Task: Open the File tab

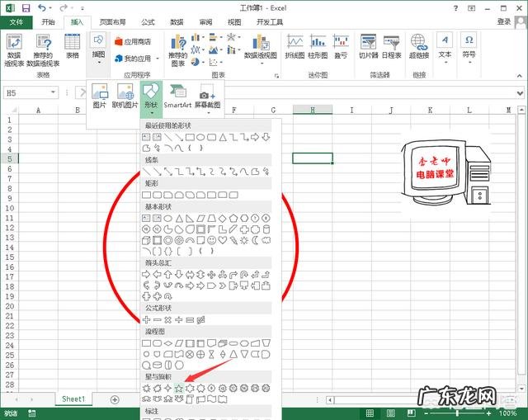Action: click(16, 22)
